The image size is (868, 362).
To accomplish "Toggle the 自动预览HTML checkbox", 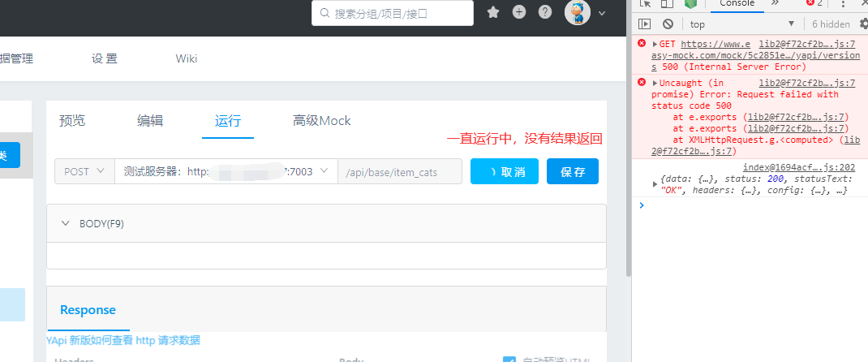I will point(509,361).
